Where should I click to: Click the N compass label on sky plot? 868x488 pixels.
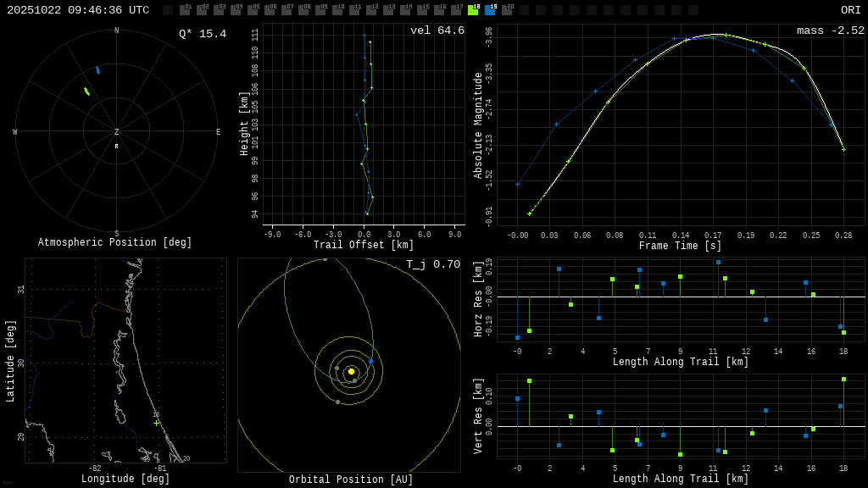point(117,31)
